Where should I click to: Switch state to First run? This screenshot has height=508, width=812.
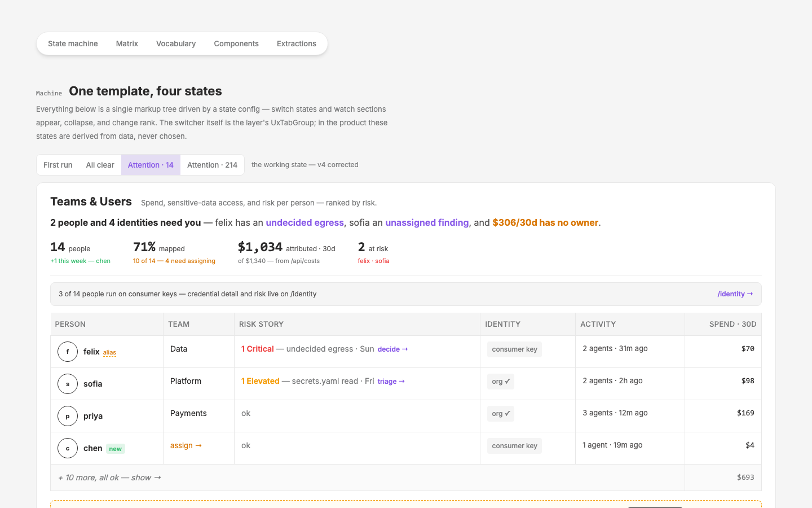[x=58, y=165]
